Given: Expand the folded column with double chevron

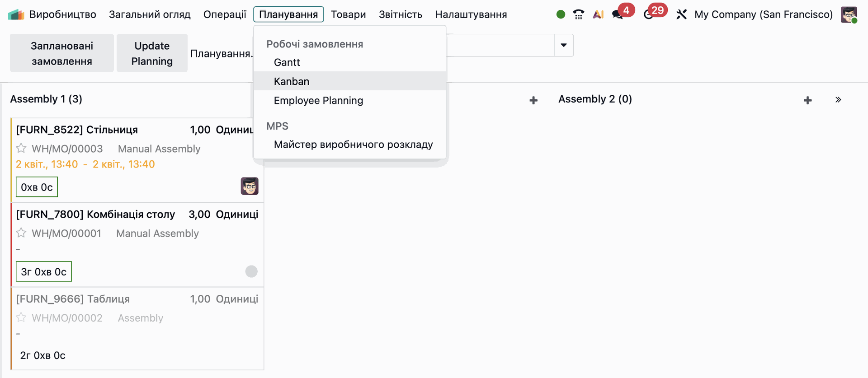Looking at the screenshot, I should click(x=838, y=100).
